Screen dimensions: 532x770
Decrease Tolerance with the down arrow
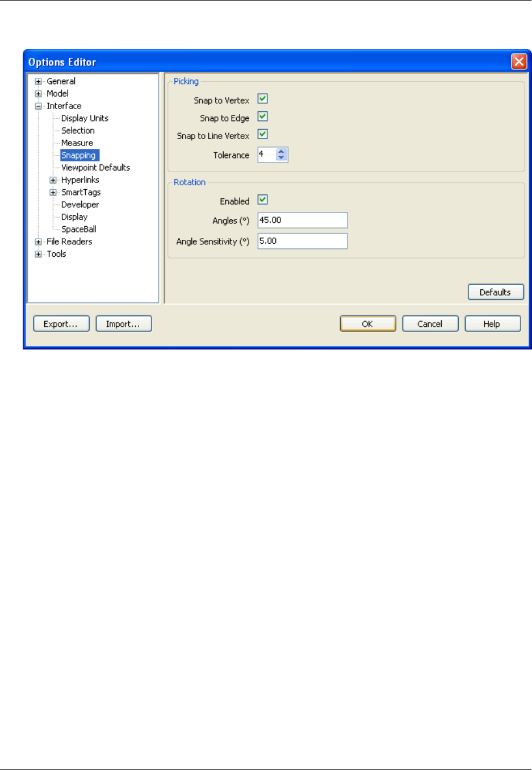[281, 157]
